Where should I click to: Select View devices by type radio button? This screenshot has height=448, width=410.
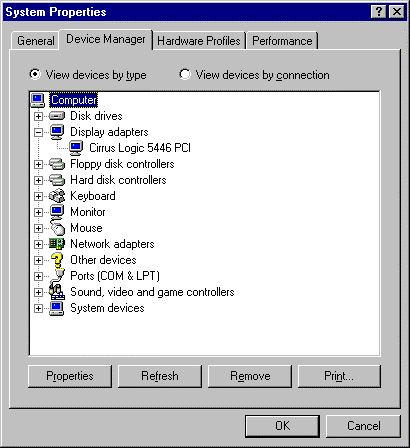tap(35, 74)
